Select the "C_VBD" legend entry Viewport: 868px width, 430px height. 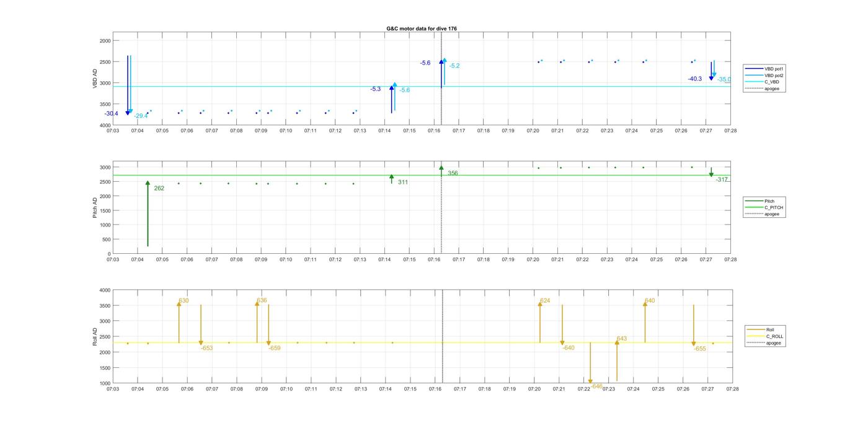762,82
